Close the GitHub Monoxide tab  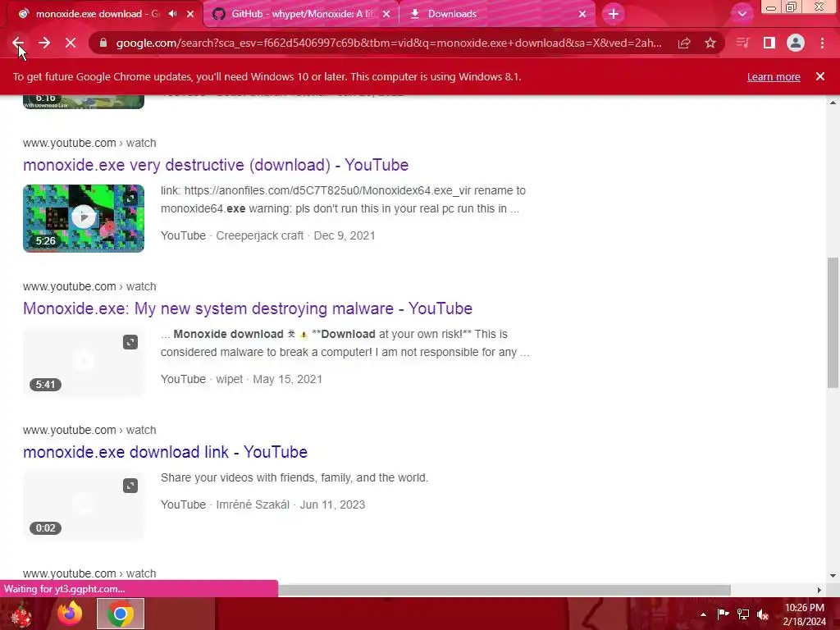[x=387, y=14]
